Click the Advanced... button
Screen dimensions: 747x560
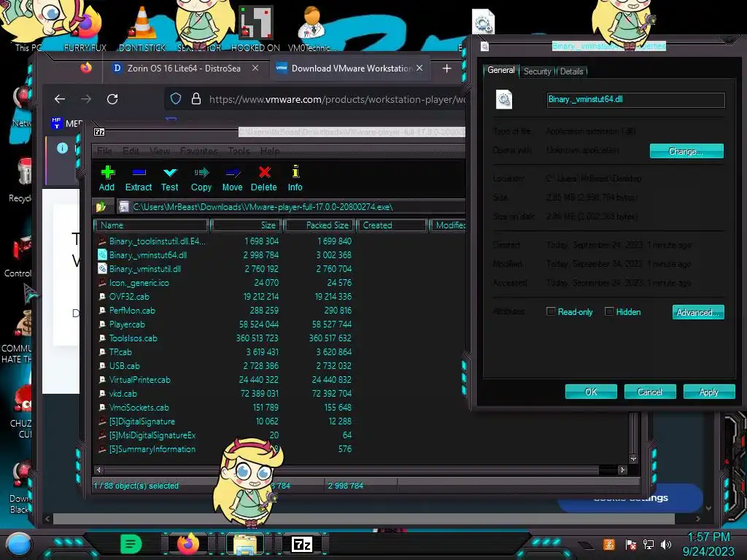click(x=698, y=312)
